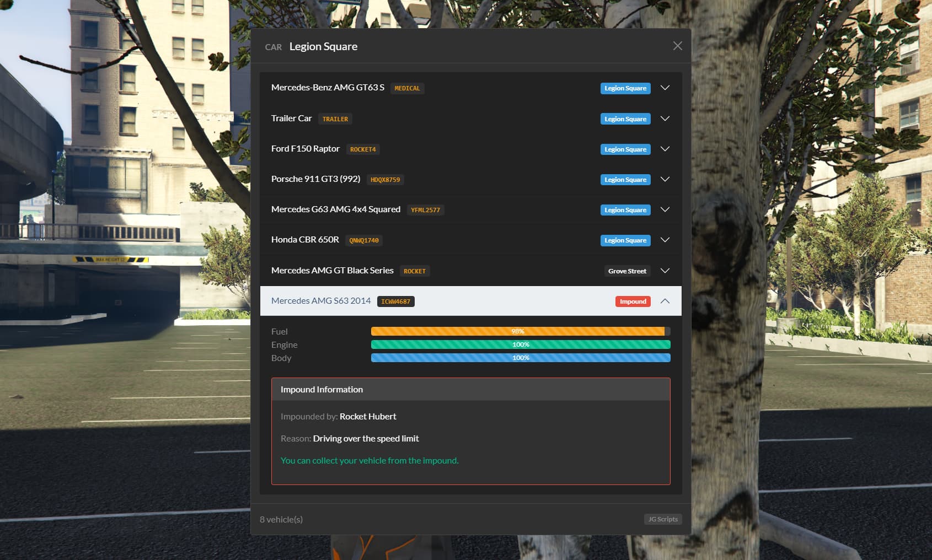Click the Grove Street location badge

tap(627, 271)
